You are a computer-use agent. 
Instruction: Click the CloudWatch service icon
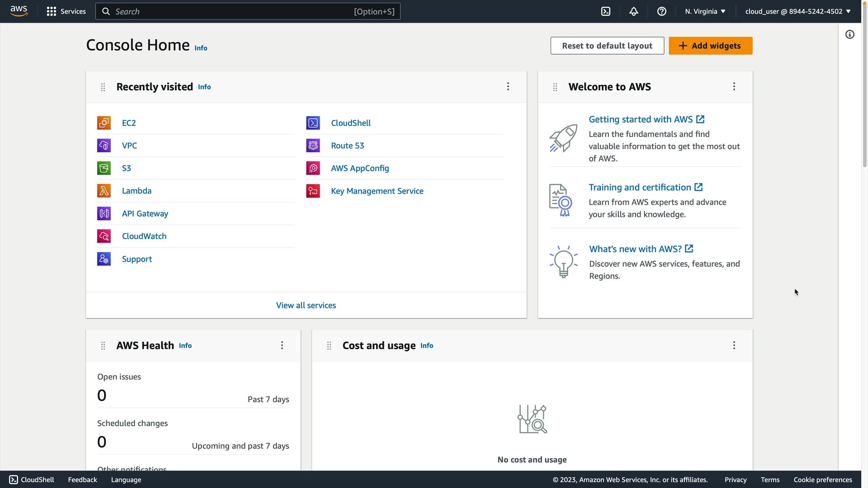pyautogui.click(x=104, y=236)
